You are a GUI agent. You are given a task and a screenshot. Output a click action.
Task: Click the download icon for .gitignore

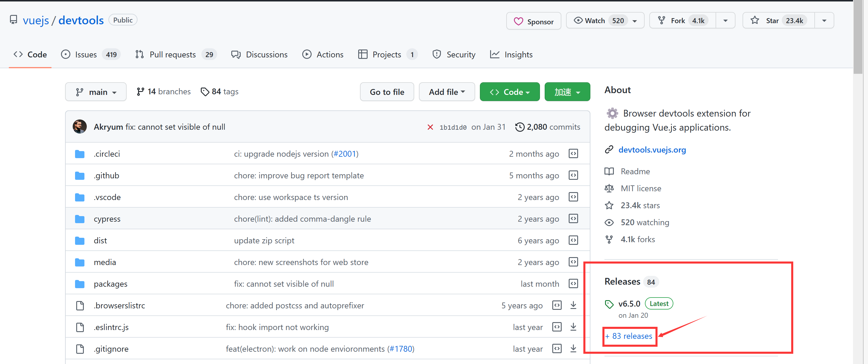(573, 348)
